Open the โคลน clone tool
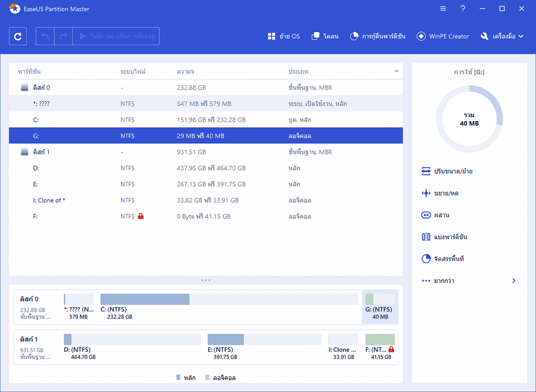 click(x=325, y=36)
